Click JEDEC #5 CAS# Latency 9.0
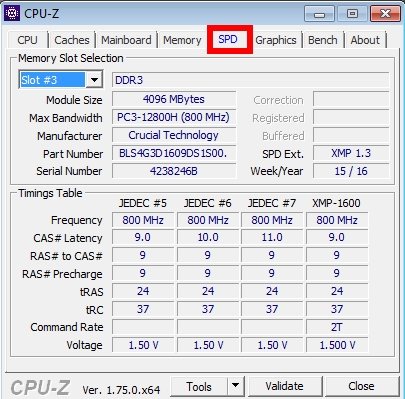This screenshot has height=399, width=405. (143, 237)
